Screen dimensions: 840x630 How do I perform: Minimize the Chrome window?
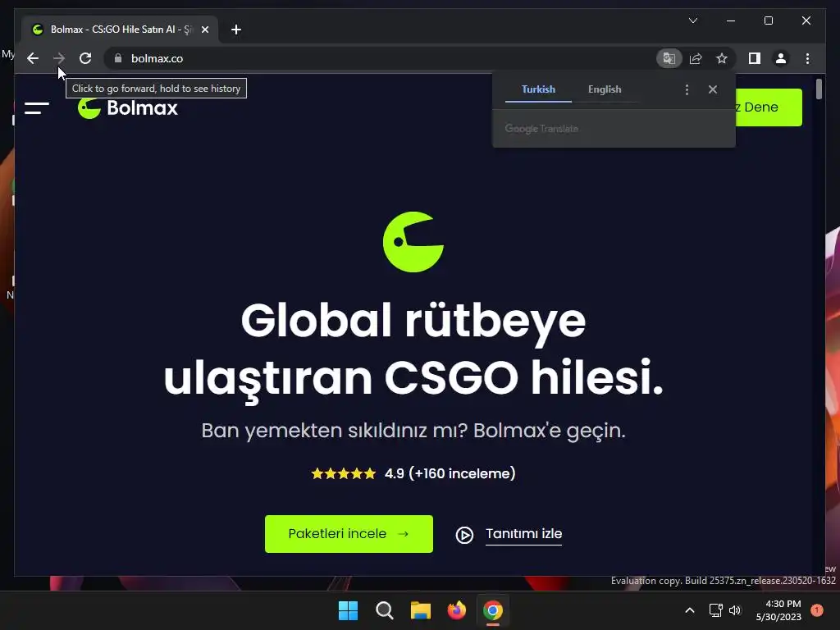[731, 21]
